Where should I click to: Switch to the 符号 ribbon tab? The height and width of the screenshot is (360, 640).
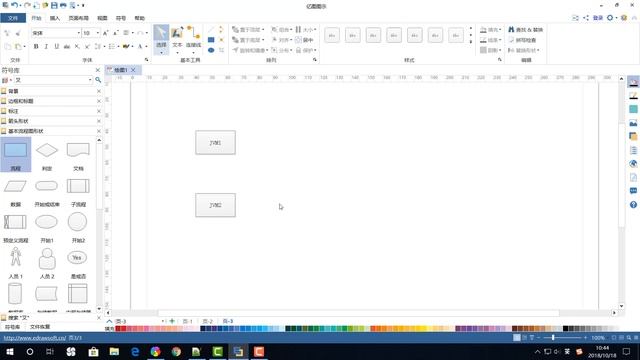coord(121,18)
